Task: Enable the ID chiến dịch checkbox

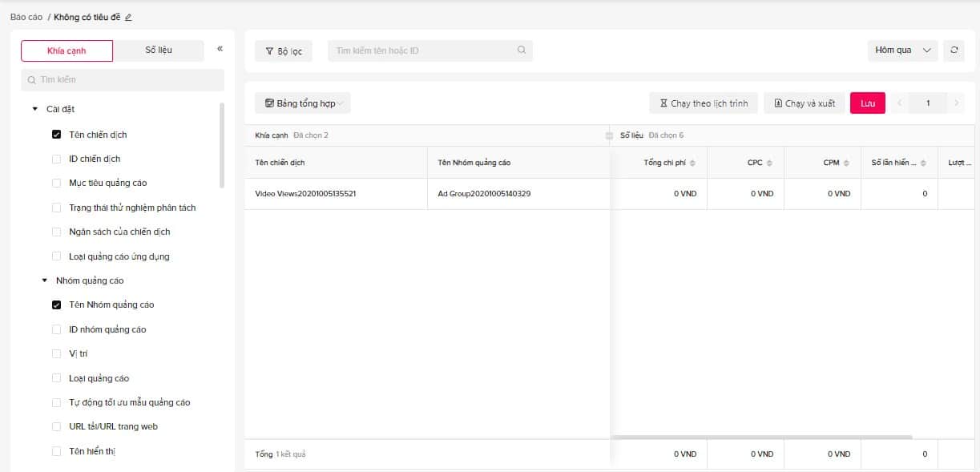Action: [x=56, y=159]
